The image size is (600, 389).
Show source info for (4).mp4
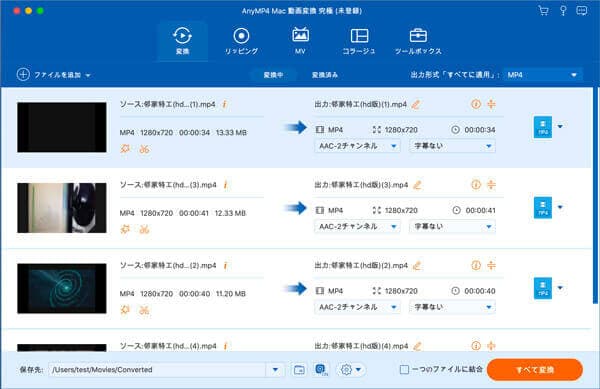pos(225,346)
